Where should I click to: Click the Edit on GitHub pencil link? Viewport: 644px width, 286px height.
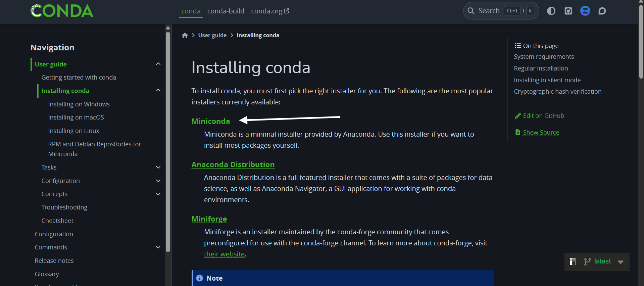[x=539, y=116]
